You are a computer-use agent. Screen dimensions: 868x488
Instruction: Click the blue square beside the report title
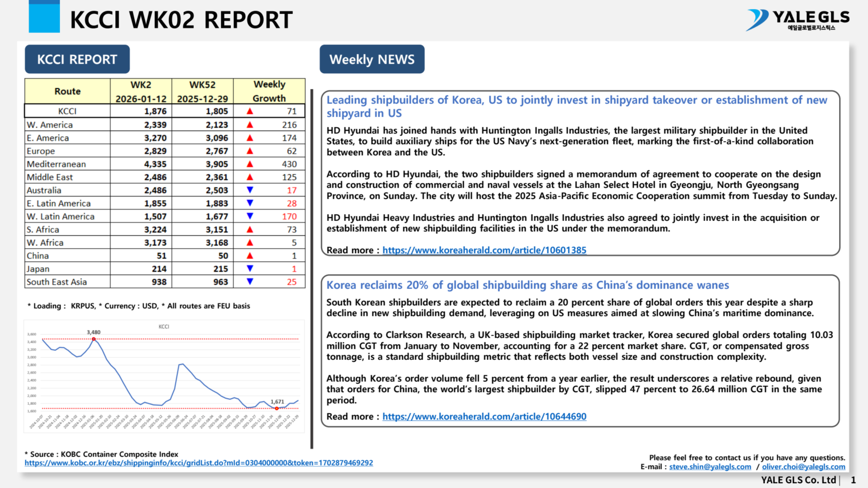[44, 17]
